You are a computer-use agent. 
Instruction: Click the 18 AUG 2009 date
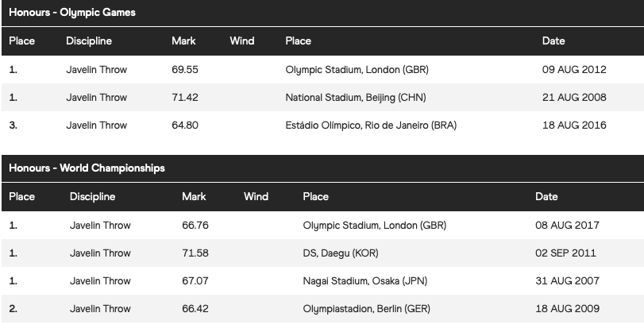click(567, 308)
